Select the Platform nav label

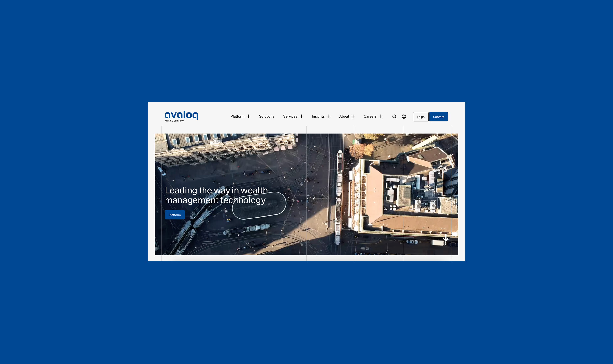coord(237,116)
